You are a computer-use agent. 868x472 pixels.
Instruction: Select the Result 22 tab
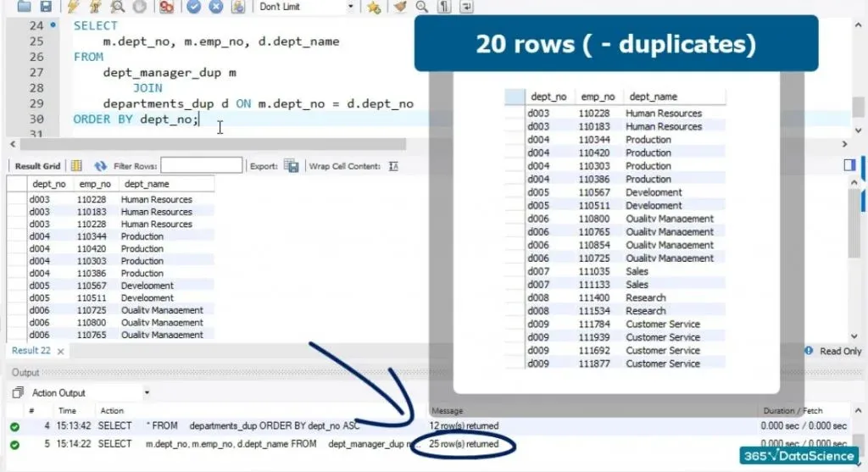[31, 350]
